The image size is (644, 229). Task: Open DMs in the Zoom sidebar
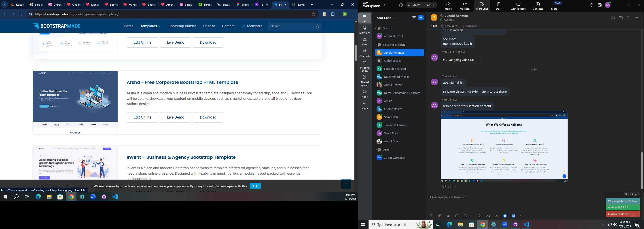pos(365,42)
